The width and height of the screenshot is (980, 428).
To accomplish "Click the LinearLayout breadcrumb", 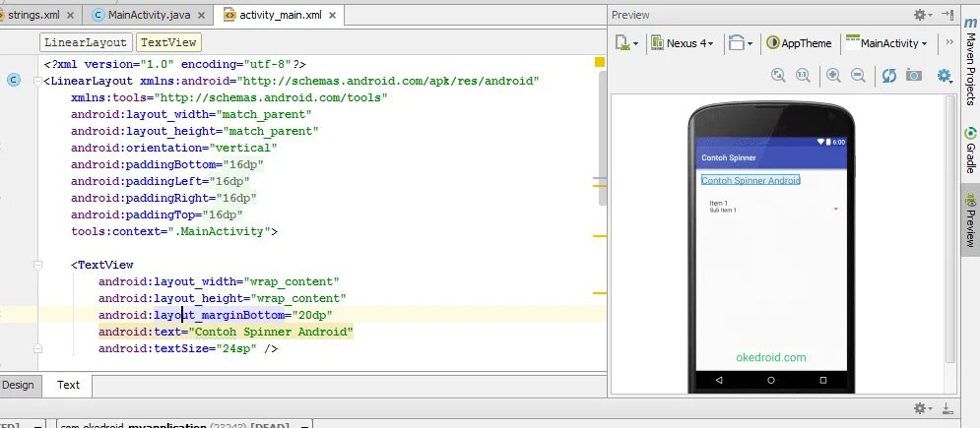I will click(87, 42).
